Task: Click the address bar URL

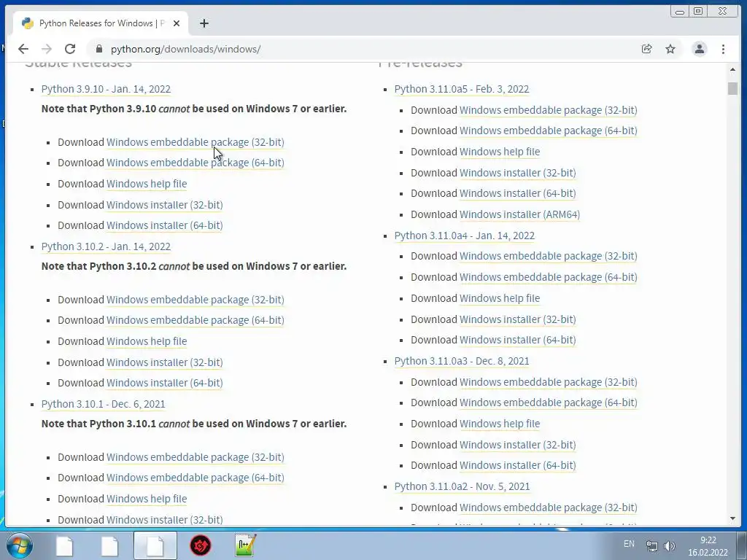Action: click(x=186, y=49)
